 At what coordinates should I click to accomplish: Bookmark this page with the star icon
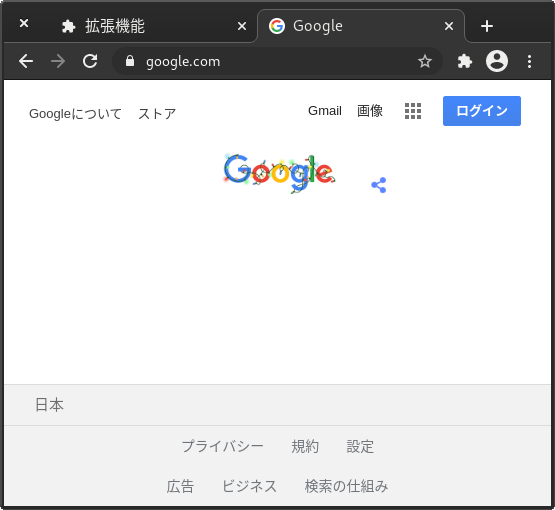(425, 61)
